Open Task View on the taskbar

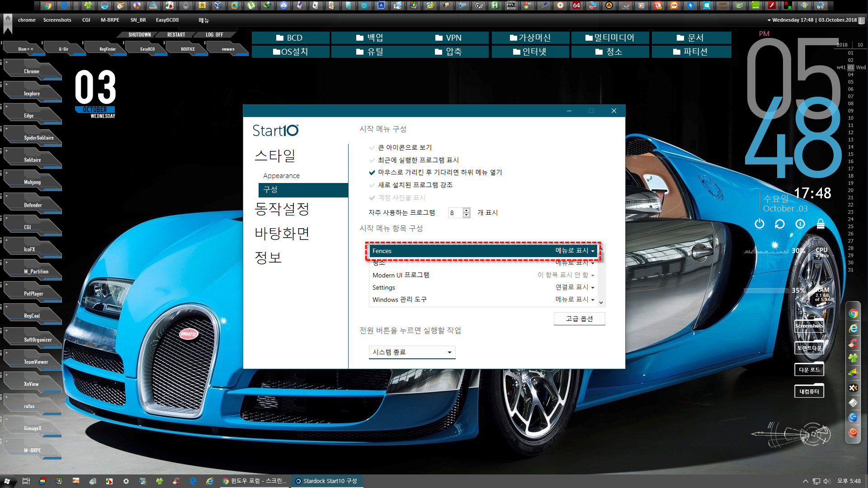(26, 481)
